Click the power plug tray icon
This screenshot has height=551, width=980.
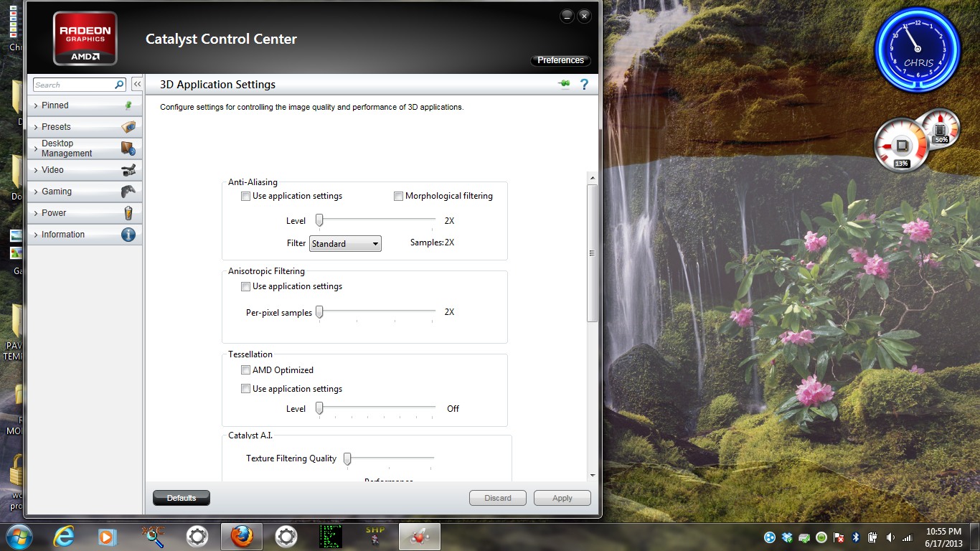(872, 537)
